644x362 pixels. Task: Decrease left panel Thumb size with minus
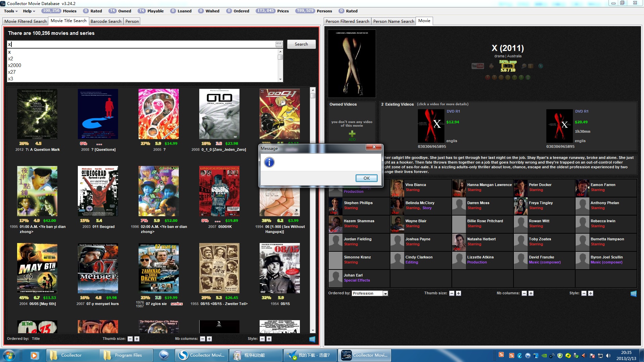point(130,339)
